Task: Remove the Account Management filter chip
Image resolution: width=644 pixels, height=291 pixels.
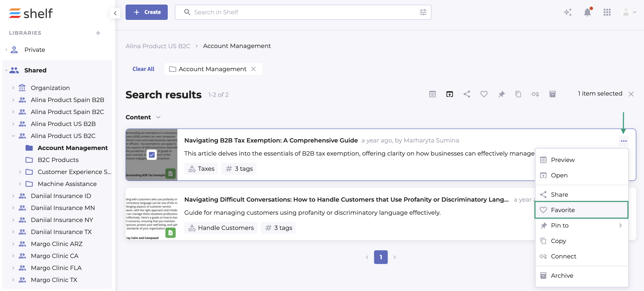Action: [253, 69]
